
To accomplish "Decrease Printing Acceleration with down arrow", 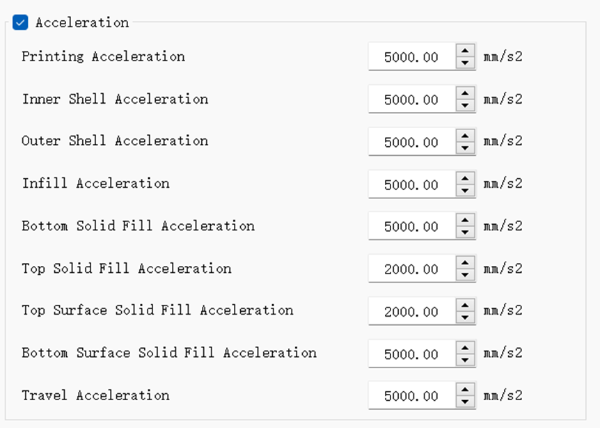I will (x=465, y=63).
